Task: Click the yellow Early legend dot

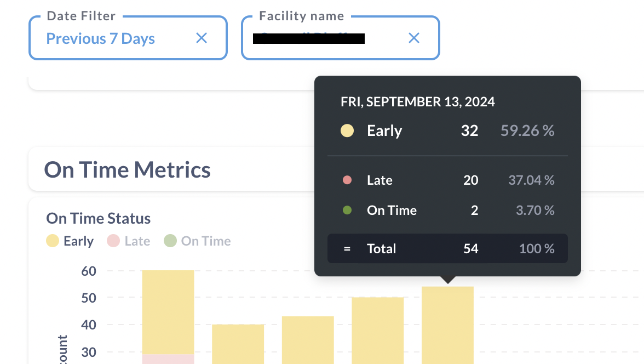Action: click(53, 241)
